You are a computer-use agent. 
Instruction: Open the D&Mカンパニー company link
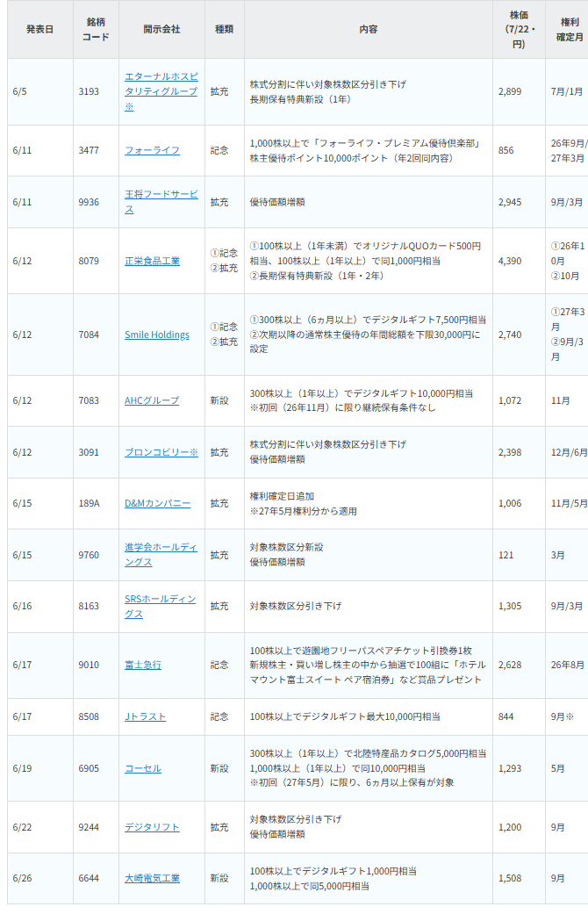click(157, 503)
